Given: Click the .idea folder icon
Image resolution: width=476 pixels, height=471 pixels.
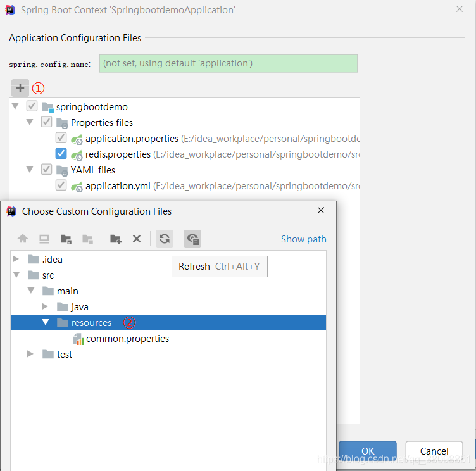Looking at the screenshot, I should (34, 260).
